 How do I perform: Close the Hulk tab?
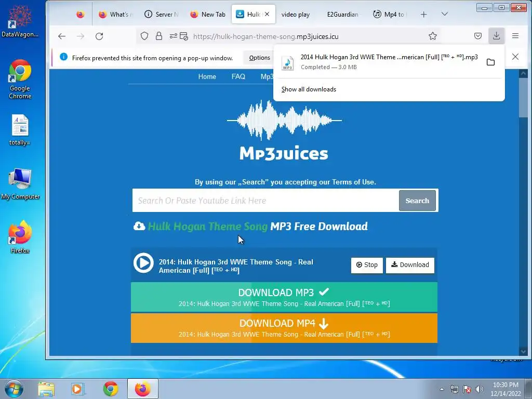[x=267, y=14]
